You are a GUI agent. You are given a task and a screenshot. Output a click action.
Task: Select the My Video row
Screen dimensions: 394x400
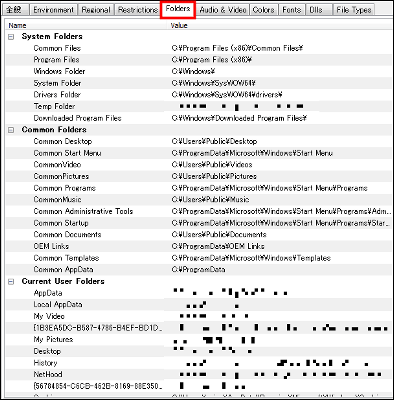point(199,317)
